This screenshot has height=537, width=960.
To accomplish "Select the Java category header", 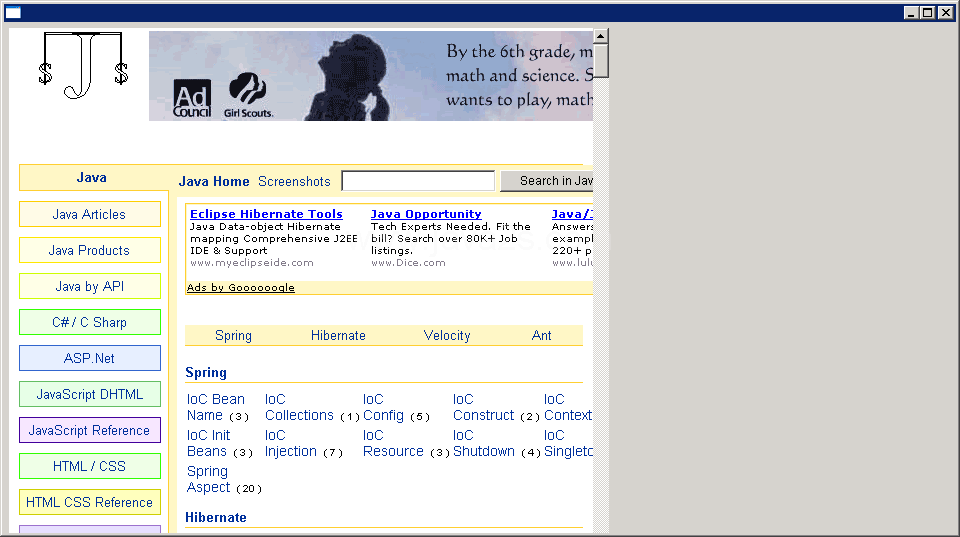I will pyautogui.click(x=92, y=178).
